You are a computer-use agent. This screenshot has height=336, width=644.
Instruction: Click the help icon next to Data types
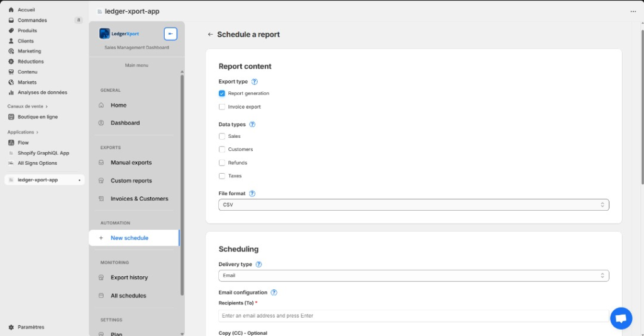(252, 125)
